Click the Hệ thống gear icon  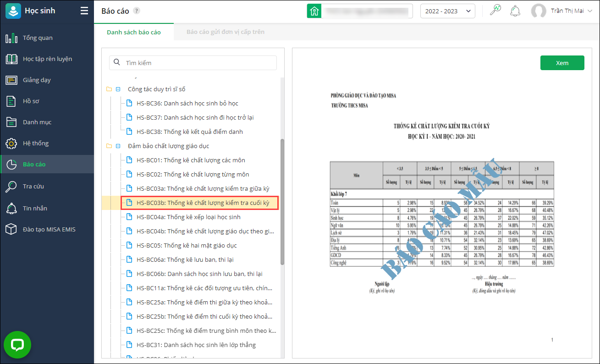point(11,143)
